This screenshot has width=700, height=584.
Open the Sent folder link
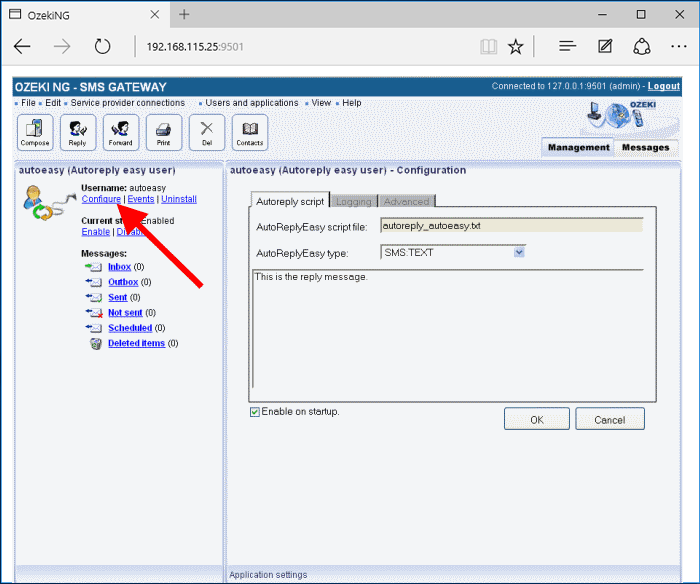[x=117, y=297]
